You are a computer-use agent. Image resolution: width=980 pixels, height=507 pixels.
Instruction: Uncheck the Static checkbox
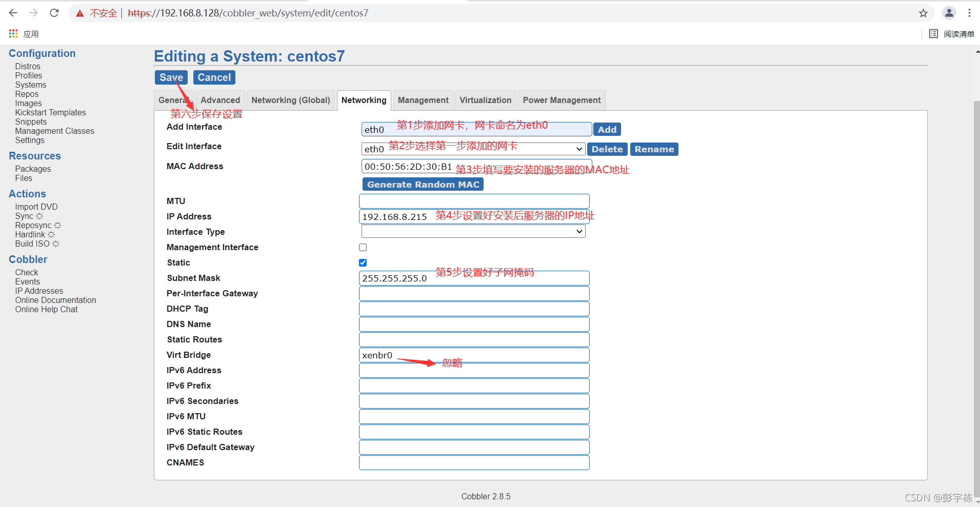click(363, 262)
